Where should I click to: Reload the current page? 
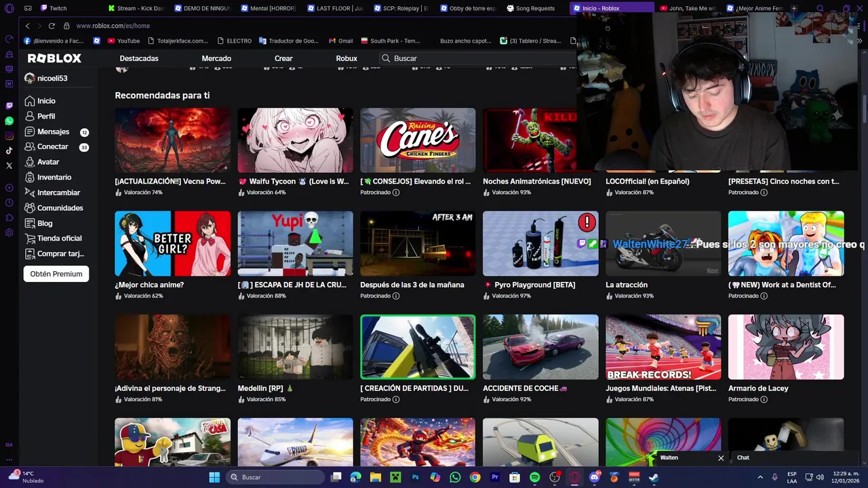point(52,26)
